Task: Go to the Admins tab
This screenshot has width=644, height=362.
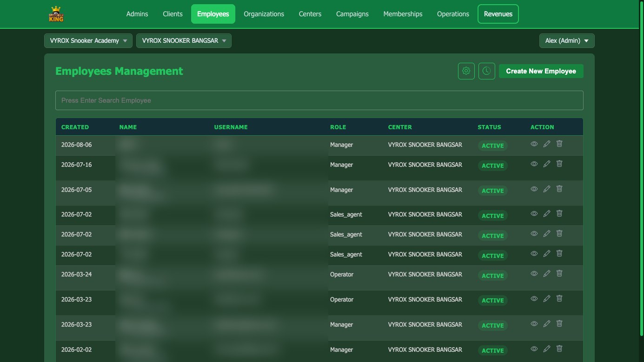Action: coord(137,14)
